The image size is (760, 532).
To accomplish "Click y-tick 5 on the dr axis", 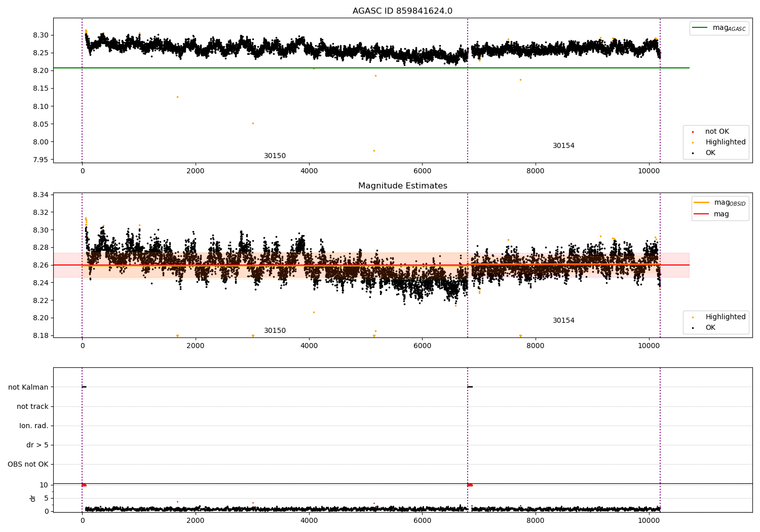I will point(47,498).
